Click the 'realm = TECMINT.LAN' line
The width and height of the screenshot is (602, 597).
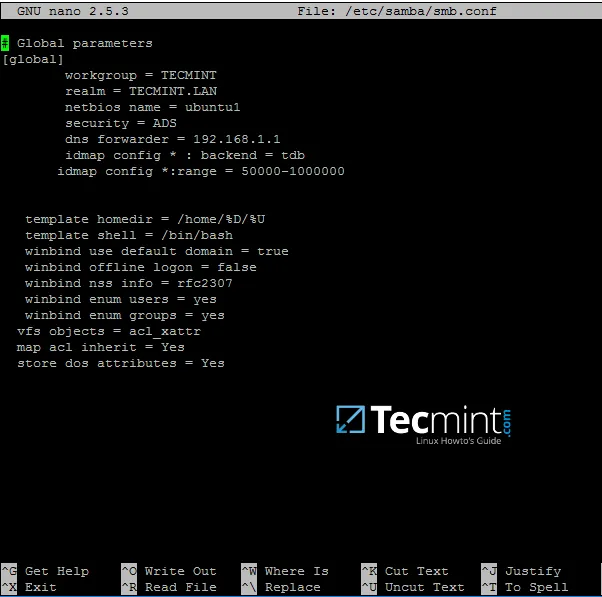click(141, 91)
